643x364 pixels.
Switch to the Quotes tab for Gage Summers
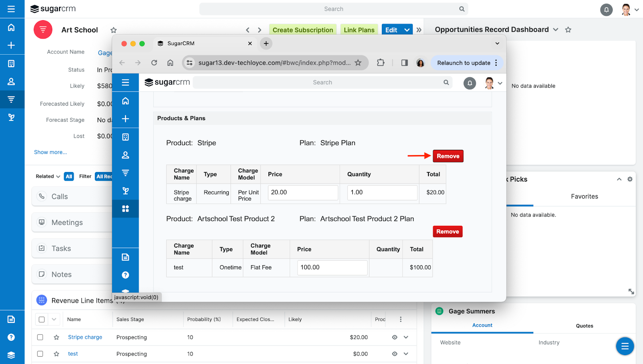[x=584, y=325]
